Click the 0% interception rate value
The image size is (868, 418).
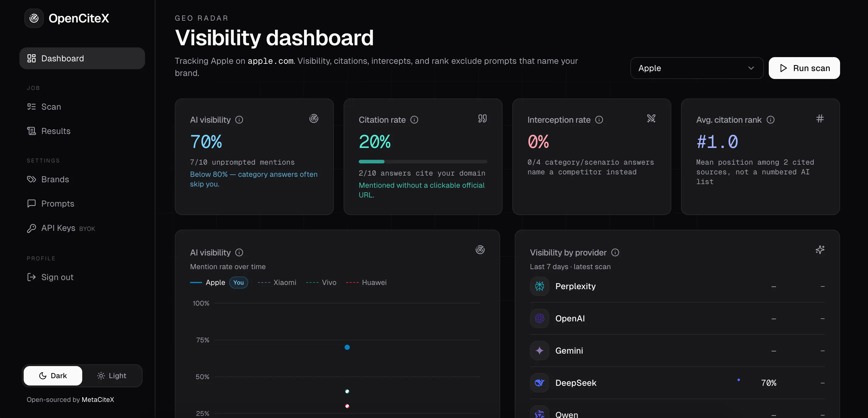tap(538, 142)
